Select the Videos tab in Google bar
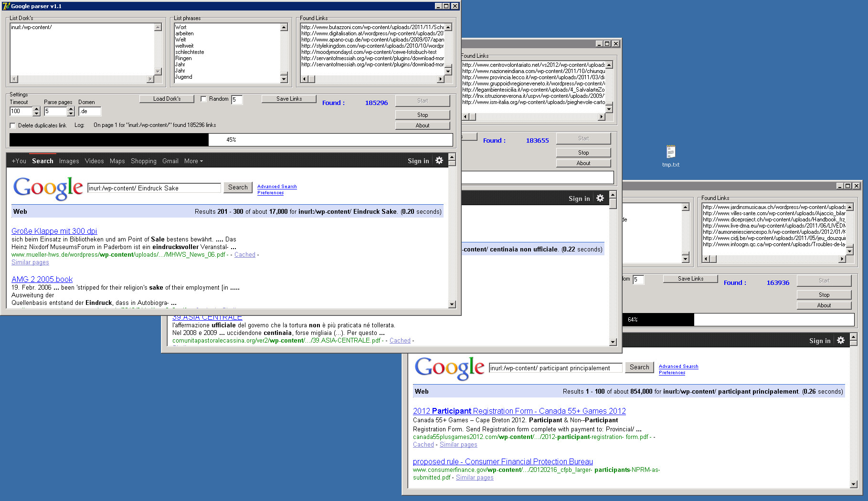The width and height of the screenshot is (868, 501). click(95, 161)
